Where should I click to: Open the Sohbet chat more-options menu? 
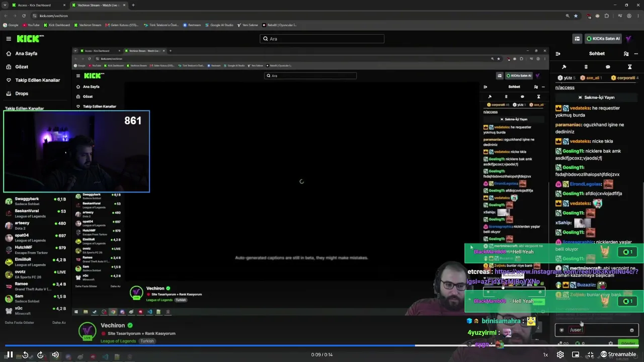635,54
